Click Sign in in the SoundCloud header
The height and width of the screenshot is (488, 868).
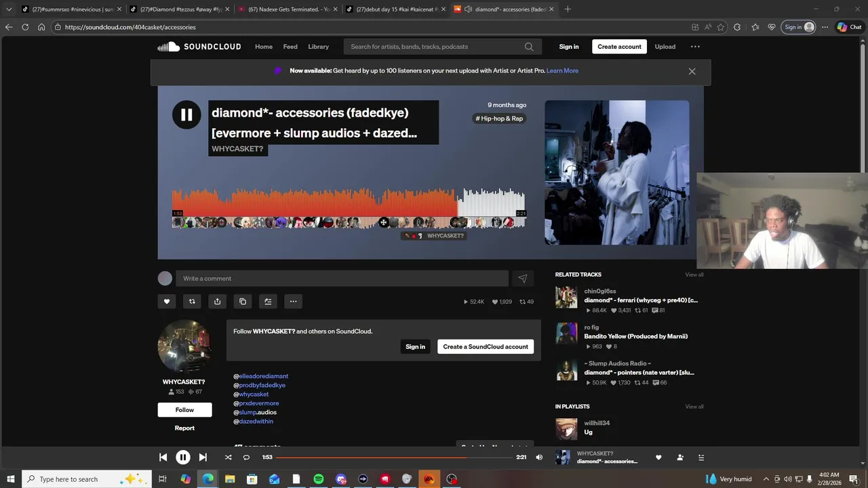(569, 47)
